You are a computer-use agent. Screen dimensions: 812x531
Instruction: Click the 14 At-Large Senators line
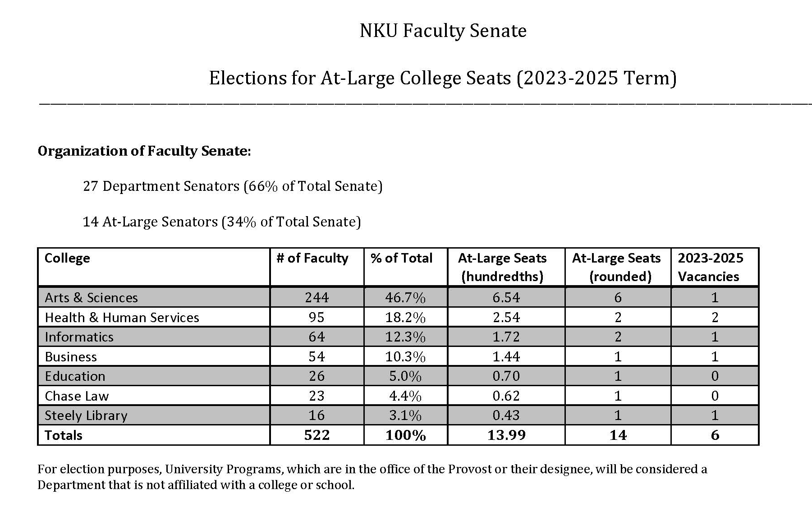[222, 222]
